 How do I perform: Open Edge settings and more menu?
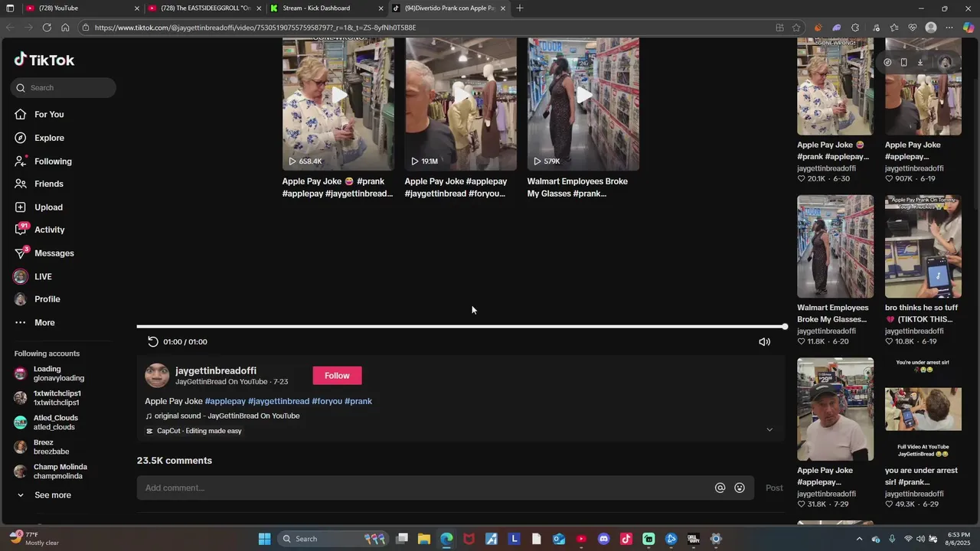click(x=949, y=28)
